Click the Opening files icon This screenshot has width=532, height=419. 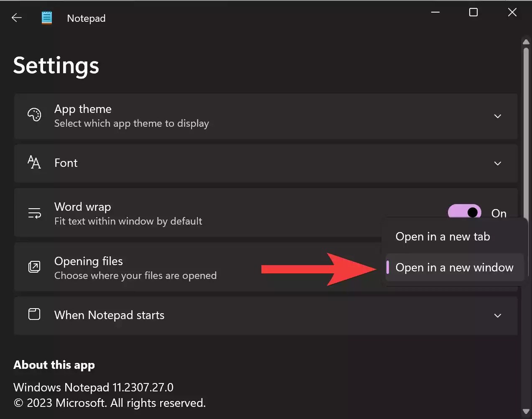[34, 267]
